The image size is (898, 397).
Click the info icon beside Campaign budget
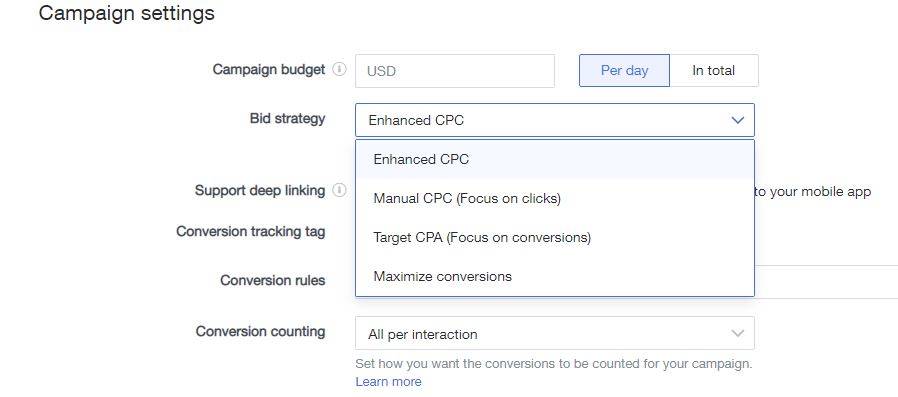[x=340, y=69]
